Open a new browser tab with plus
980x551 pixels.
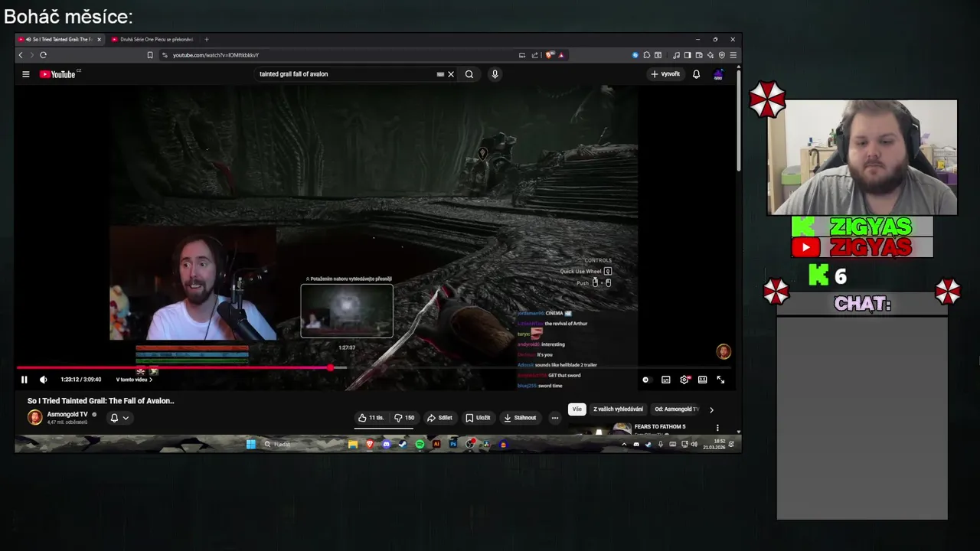206,39
